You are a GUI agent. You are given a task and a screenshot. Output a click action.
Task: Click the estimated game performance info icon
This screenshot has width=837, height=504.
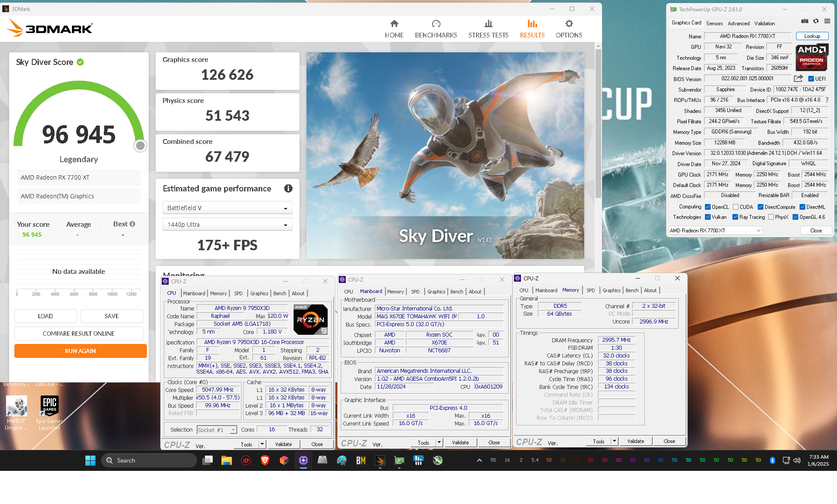point(288,188)
